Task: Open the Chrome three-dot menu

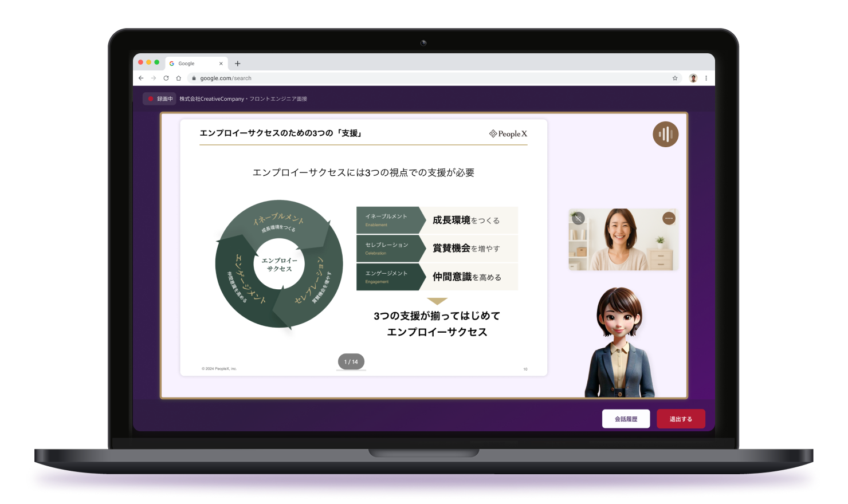Action: 706,78
